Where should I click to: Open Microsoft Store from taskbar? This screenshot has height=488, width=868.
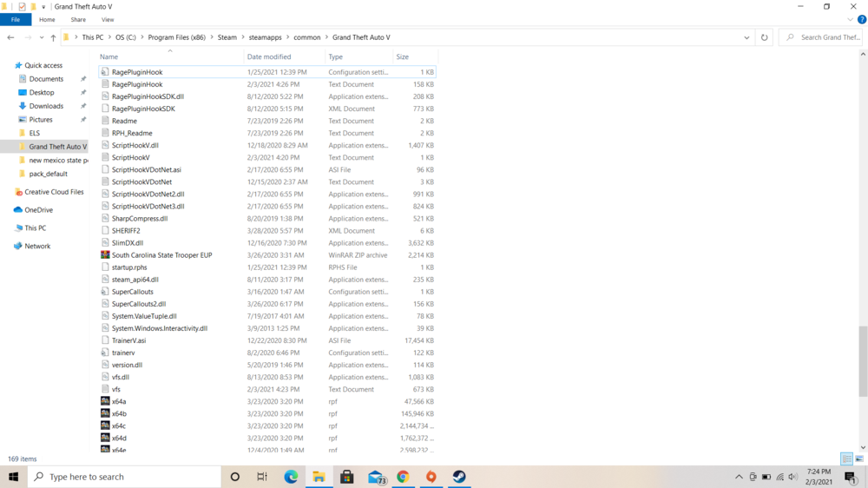pos(347,477)
